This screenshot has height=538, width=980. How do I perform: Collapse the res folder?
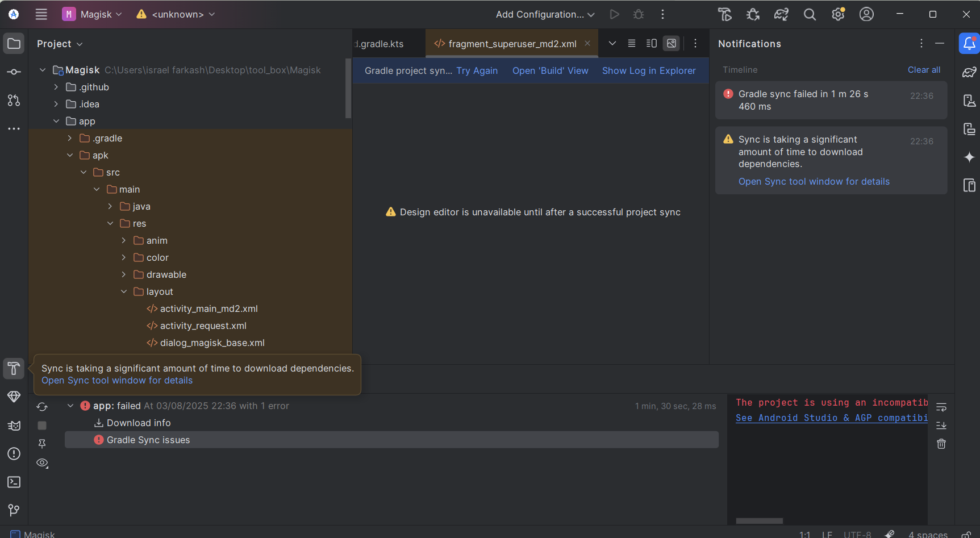[x=110, y=223]
